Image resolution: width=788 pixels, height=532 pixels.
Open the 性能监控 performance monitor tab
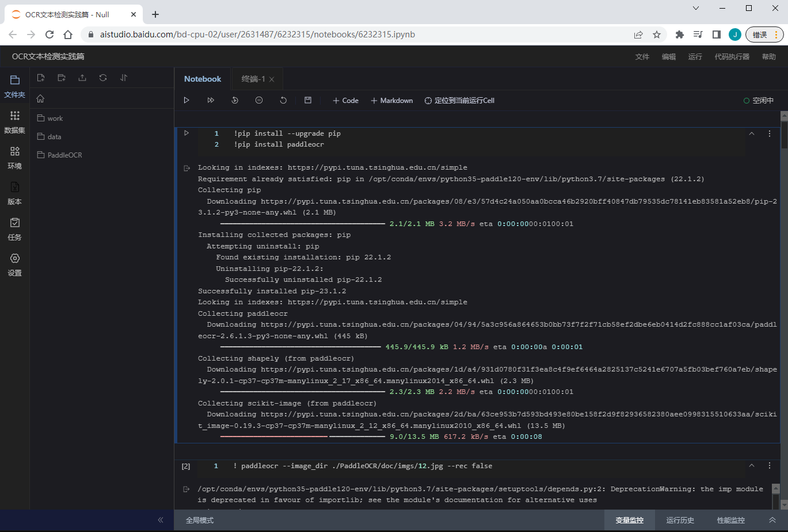[x=731, y=520]
